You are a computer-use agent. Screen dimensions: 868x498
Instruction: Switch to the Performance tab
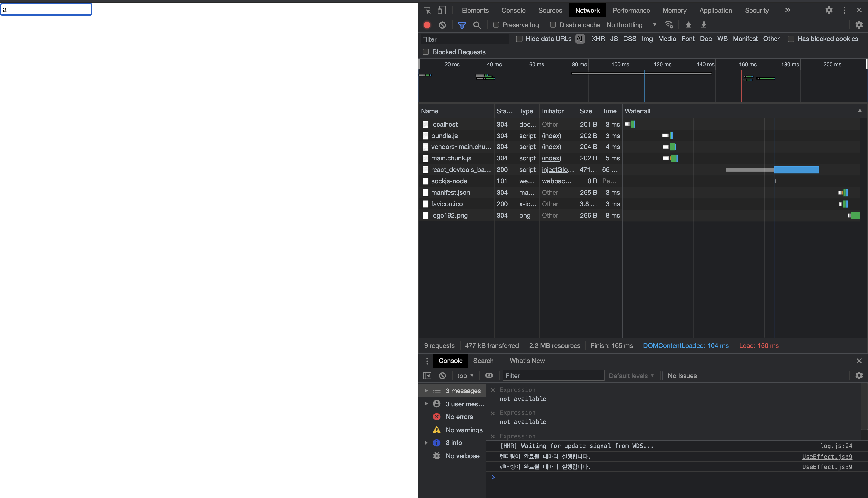tap(631, 10)
